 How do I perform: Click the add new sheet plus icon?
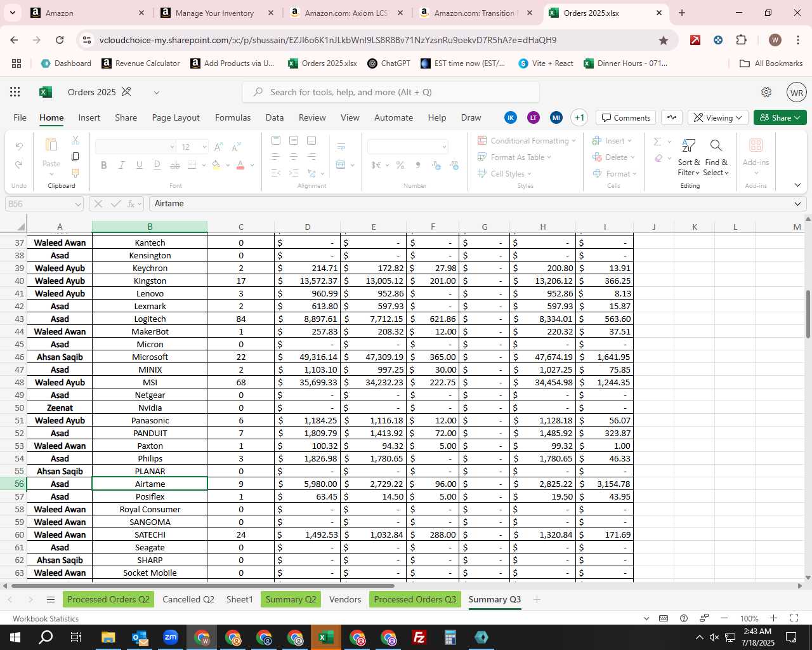click(x=537, y=599)
